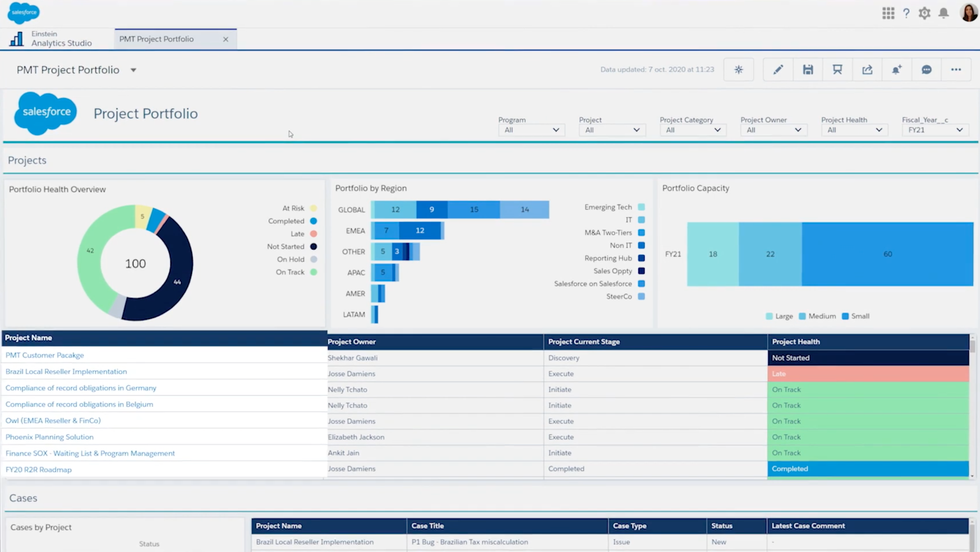Open the Project filter dropdown
Viewport: 980px width, 552px height.
tap(612, 130)
